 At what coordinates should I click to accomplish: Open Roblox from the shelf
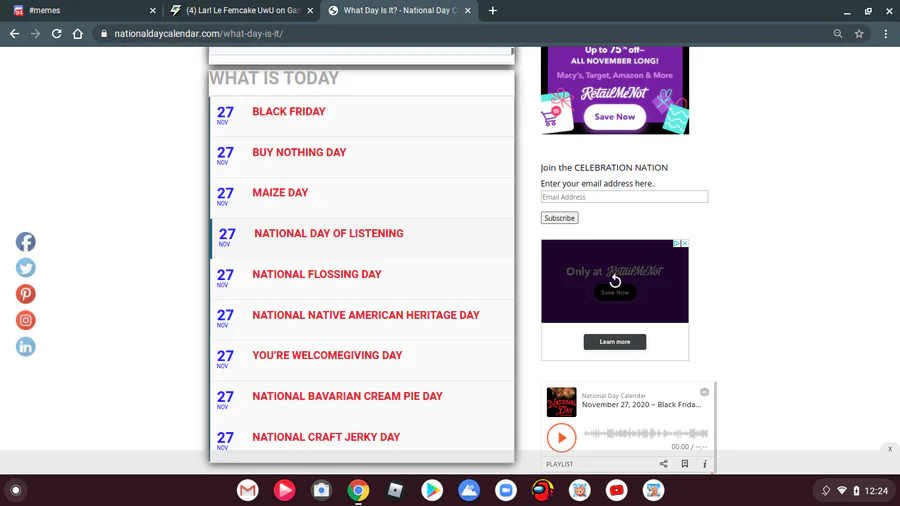click(395, 491)
